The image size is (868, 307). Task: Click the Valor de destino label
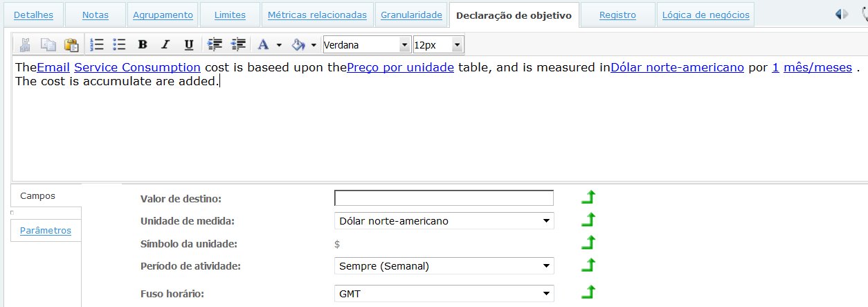(181, 199)
